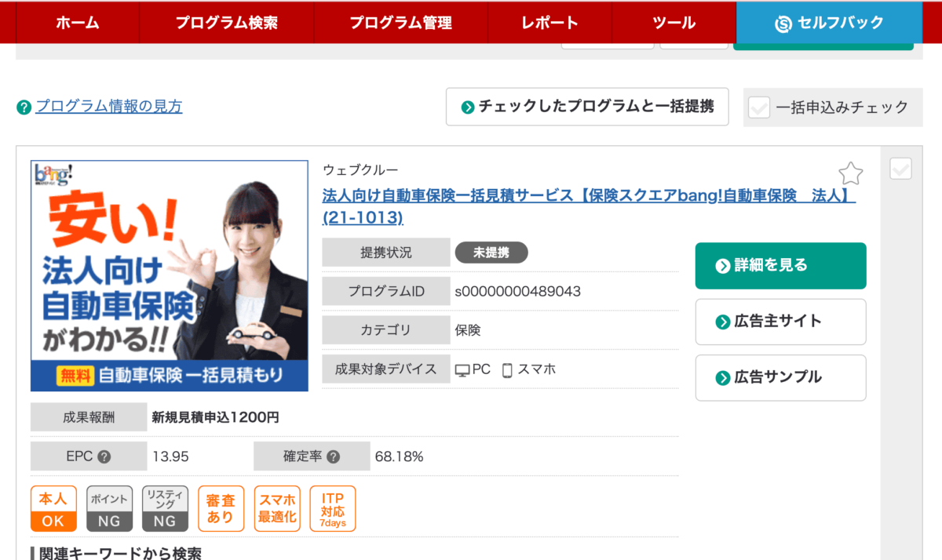Switch to the セルフバック tab
942x560 pixels.
point(829,23)
